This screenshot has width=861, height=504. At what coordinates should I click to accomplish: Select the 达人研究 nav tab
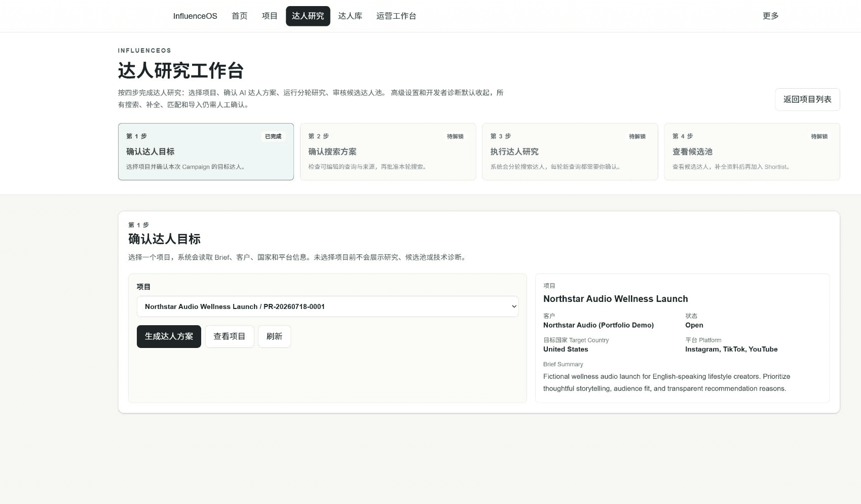pos(308,16)
